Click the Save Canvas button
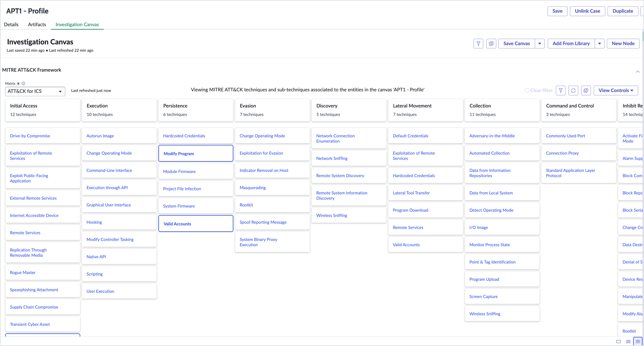The height and width of the screenshot is (346, 644). (516, 44)
